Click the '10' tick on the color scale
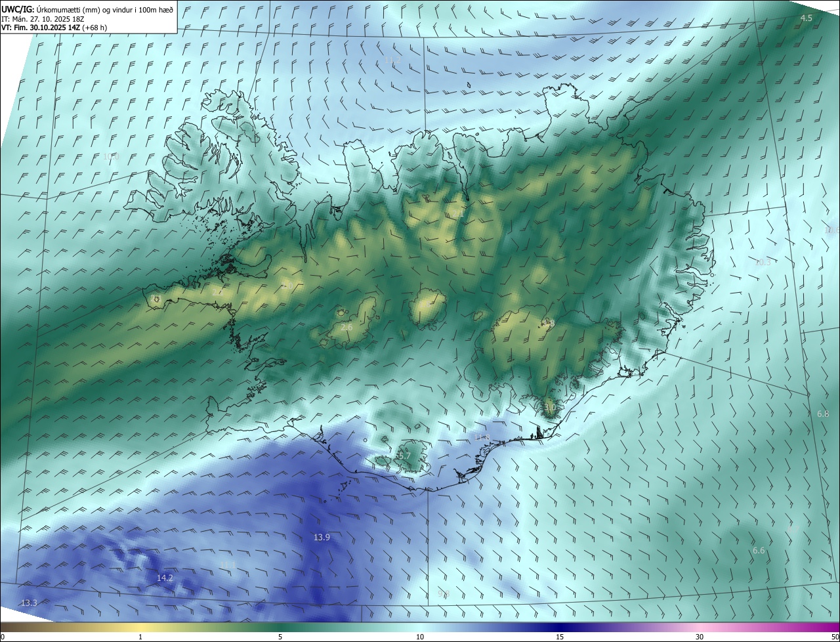 [x=420, y=637]
